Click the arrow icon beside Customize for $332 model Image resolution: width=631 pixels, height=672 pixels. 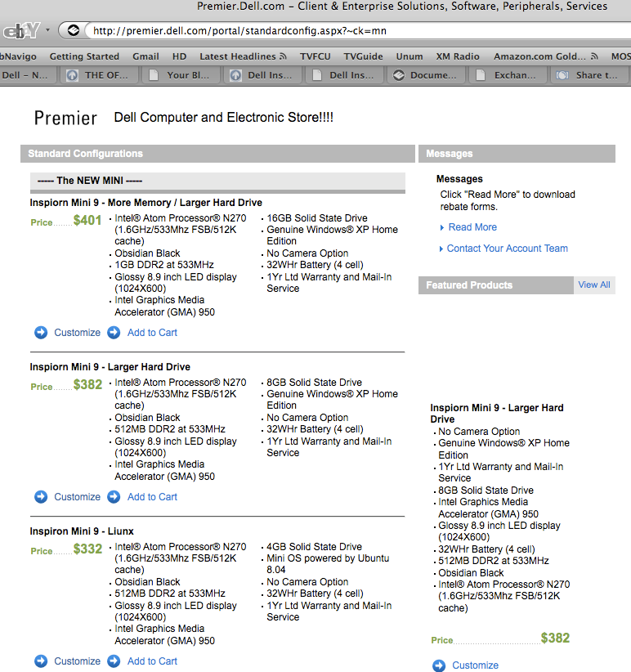click(x=41, y=661)
